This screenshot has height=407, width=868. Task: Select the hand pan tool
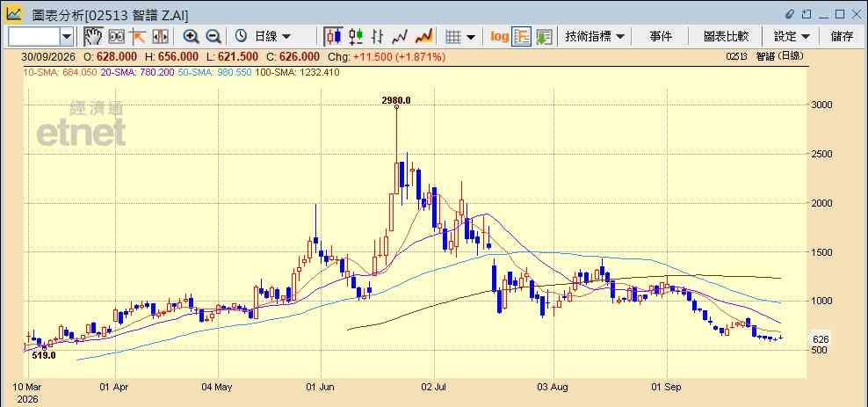93,37
